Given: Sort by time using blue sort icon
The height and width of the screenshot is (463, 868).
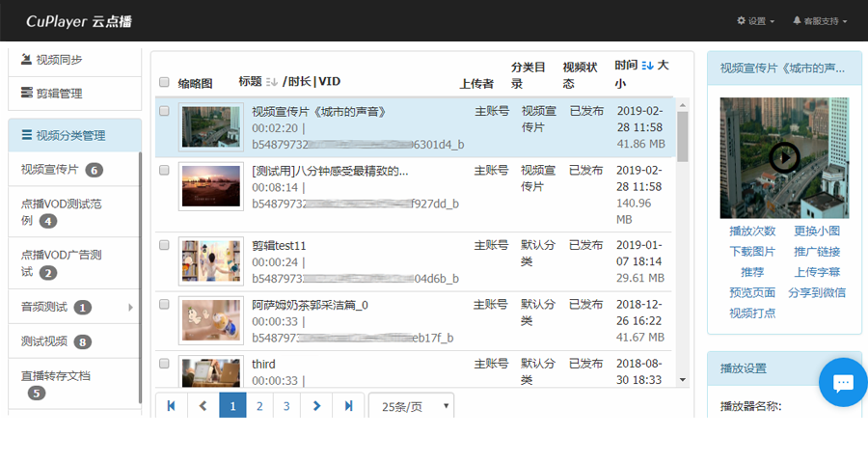Looking at the screenshot, I should coord(647,66).
